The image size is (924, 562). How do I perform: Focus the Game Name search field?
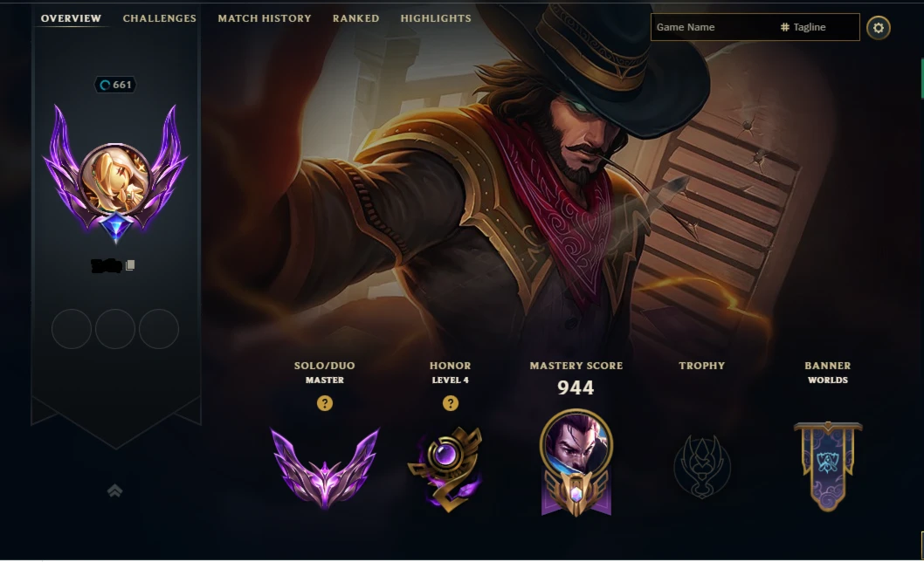714,27
